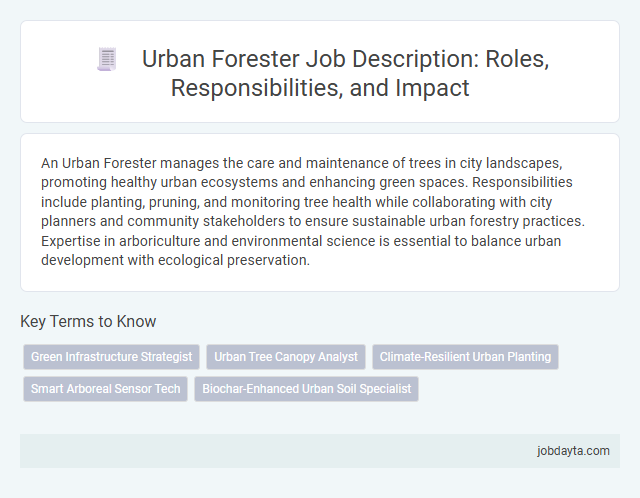Choose the Smart Arboreal Sensor Tech tag
This screenshot has width=640, height=498.
tap(105, 389)
